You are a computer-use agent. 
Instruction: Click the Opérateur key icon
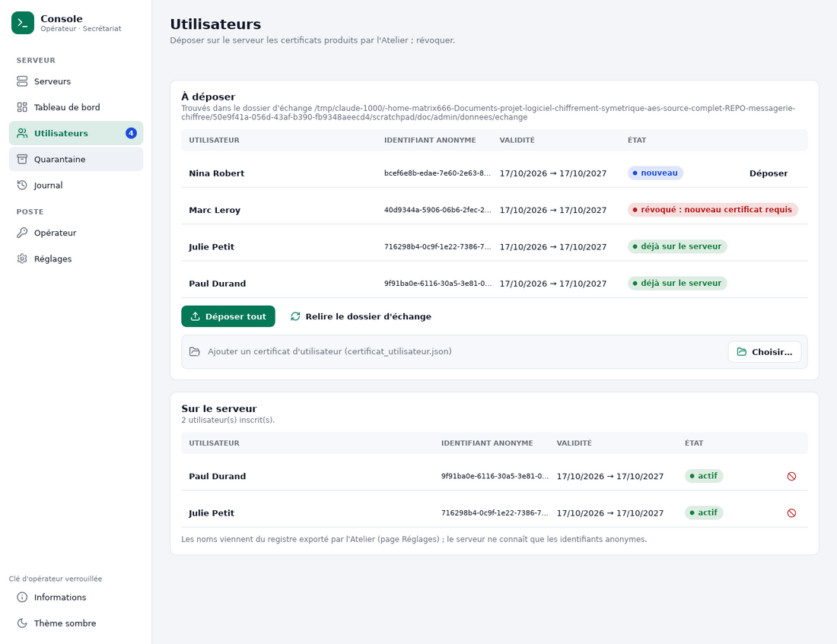pyautogui.click(x=22, y=233)
